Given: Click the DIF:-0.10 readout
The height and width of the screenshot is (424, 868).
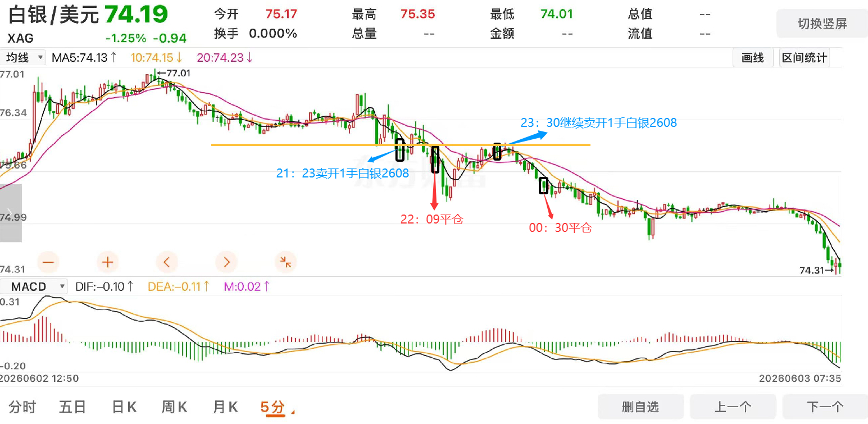Looking at the screenshot, I should click(104, 287).
